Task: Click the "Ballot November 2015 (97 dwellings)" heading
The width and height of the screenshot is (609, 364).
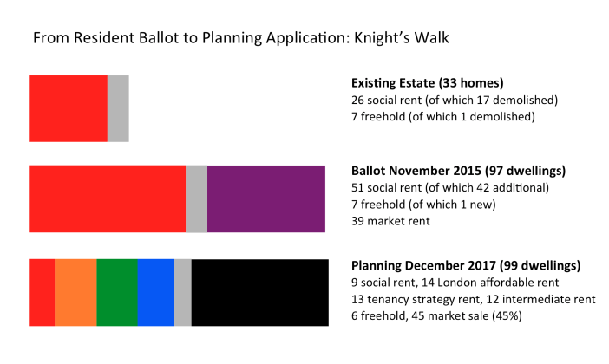Action: pos(458,171)
